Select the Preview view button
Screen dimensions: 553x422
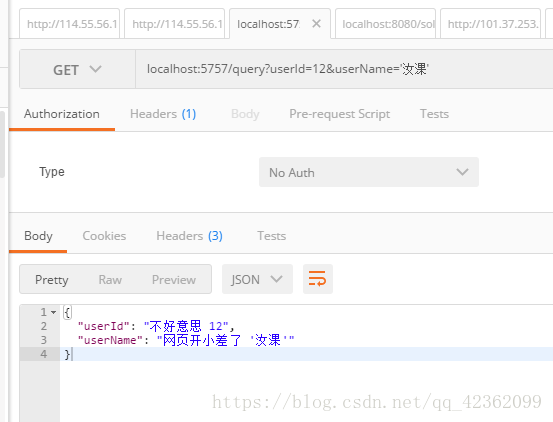(174, 279)
